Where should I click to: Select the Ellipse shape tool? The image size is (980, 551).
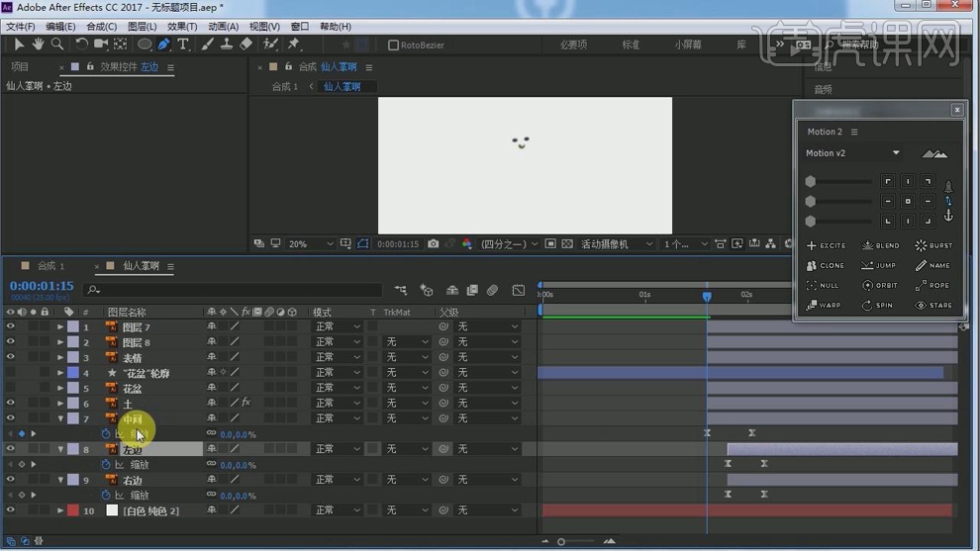[144, 45]
